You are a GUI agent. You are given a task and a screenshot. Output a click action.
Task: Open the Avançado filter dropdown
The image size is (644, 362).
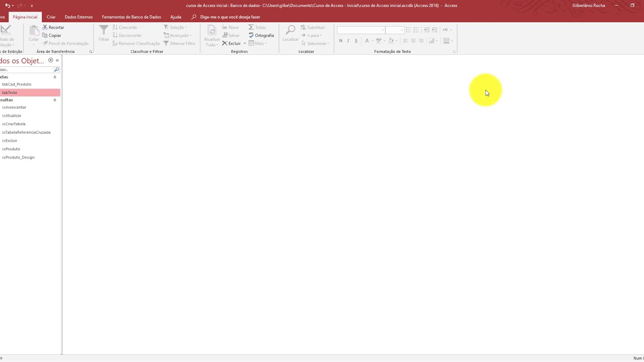[x=177, y=35]
